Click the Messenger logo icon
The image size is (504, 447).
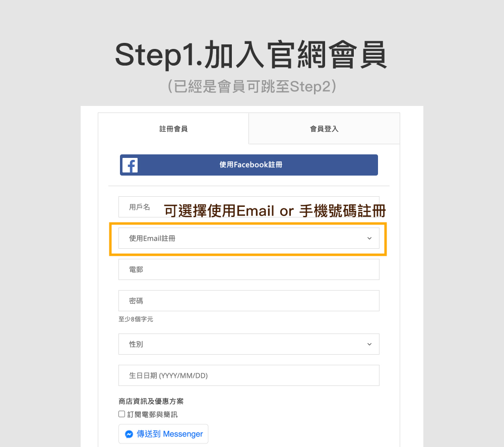[x=129, y=434]
